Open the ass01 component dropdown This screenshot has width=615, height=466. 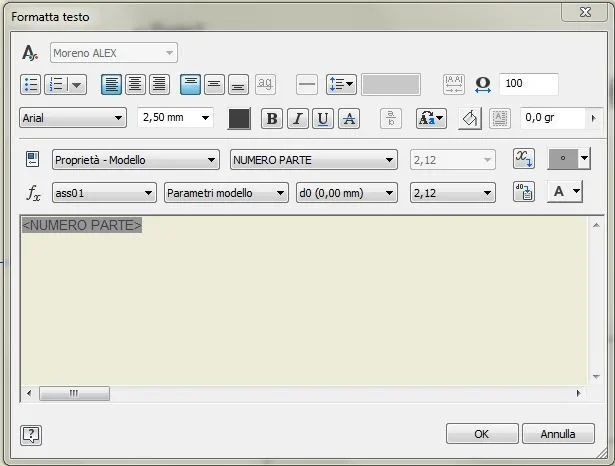[x=104, y=193]
